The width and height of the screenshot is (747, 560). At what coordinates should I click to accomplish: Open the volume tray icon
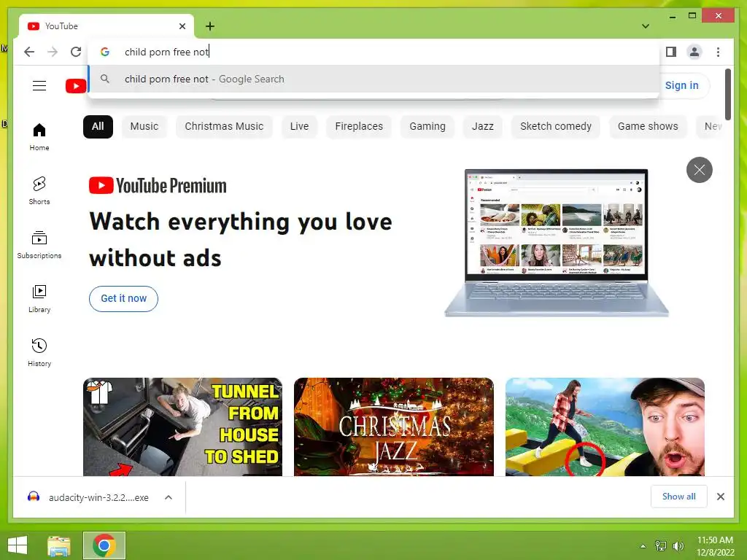pos(678,546)
